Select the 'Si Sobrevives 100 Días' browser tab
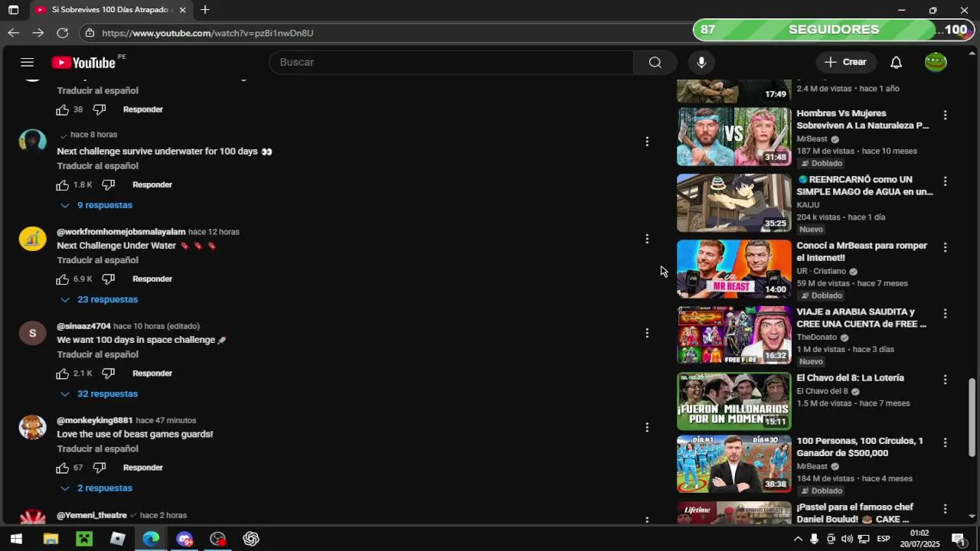980x551 pixels. tap(113, 10)
